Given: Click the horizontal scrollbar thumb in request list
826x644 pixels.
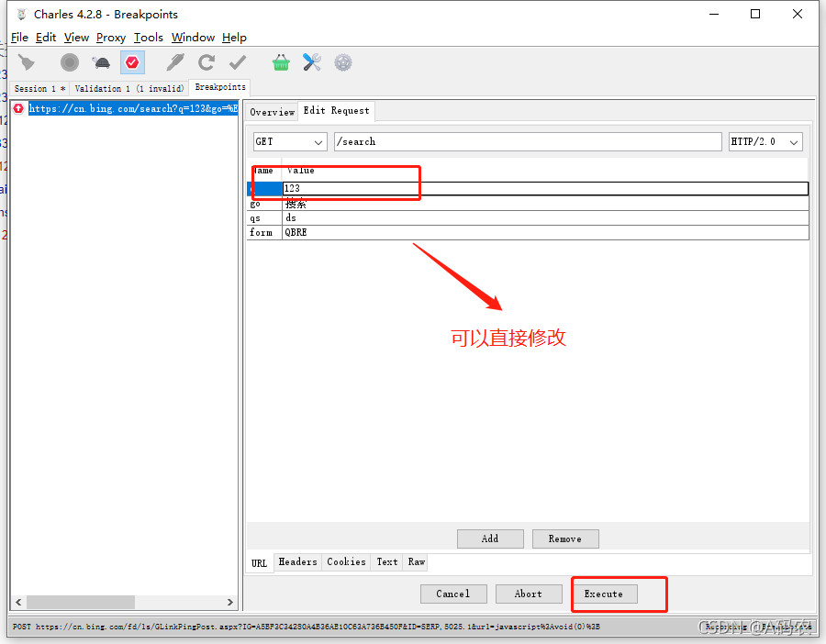Looking at the screenshot, I should (81, 602).
